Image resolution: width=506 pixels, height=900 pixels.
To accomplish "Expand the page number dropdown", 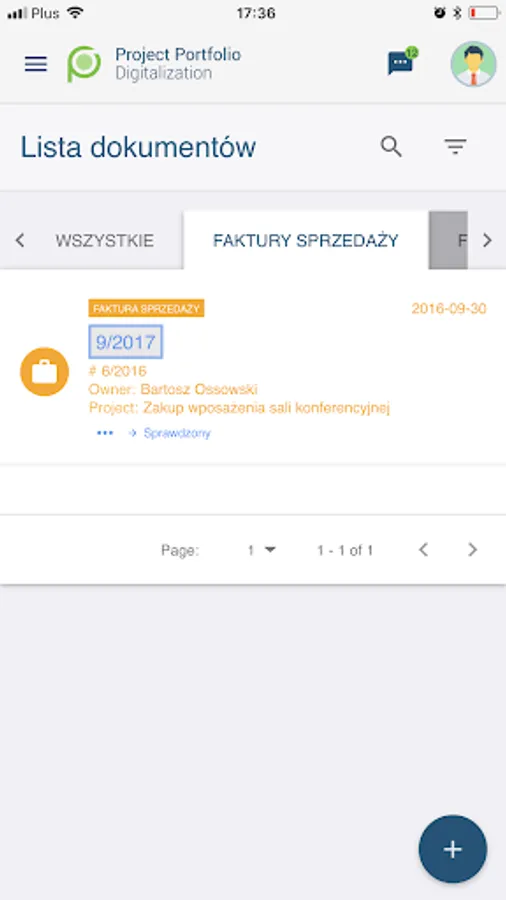I will (x=262, y=550).
